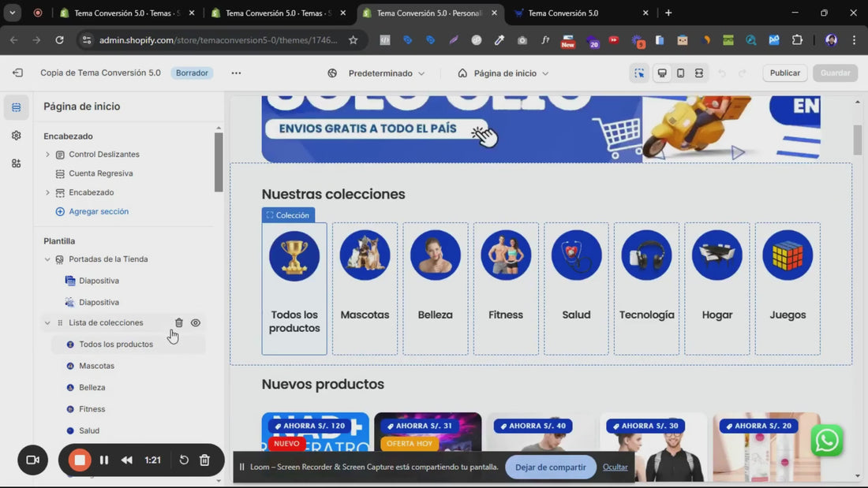This screenshot has height=488, width=868.
Task: Open the Página de inicio template dropdown
Action: point(503,73)
